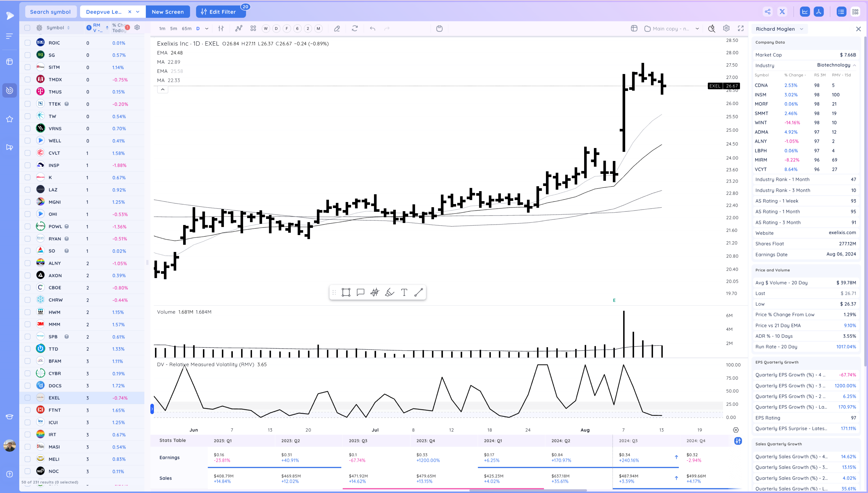Screen dimensions: 868x493
Task: Tick the EXEL row checkbox
Action: pyautogui.click(x=27, y=398)
